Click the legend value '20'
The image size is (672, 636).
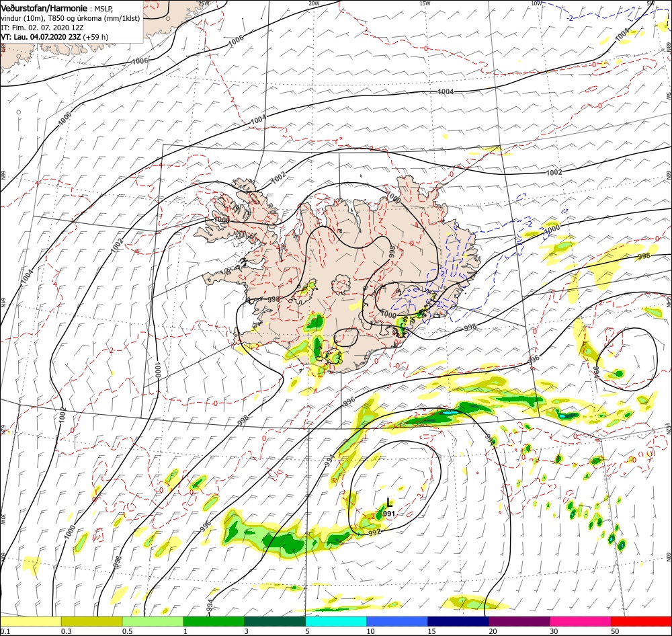493,631
